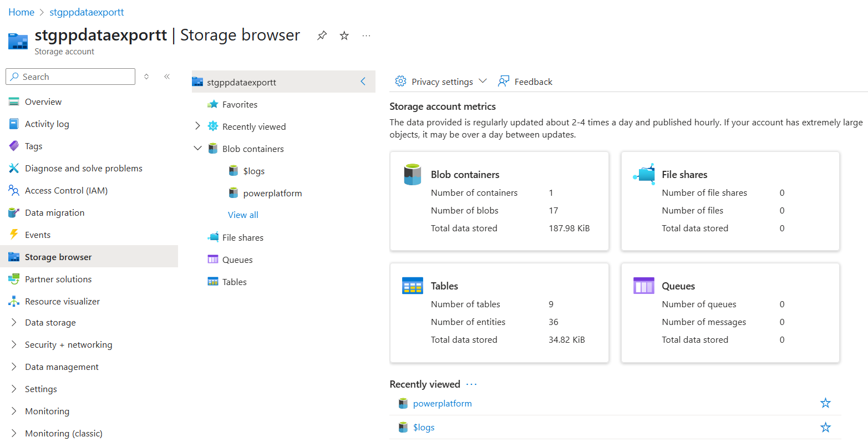Add storage account to favorites star
This screenshot has height=442, width=868.
pos(344,35)
